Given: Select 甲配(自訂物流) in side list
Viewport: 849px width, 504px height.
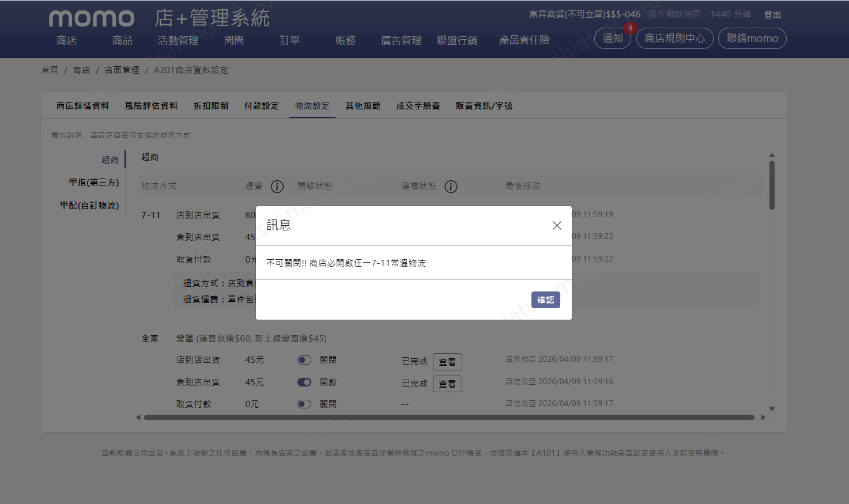Looking at the screenshot, I should tap(89, 206).
